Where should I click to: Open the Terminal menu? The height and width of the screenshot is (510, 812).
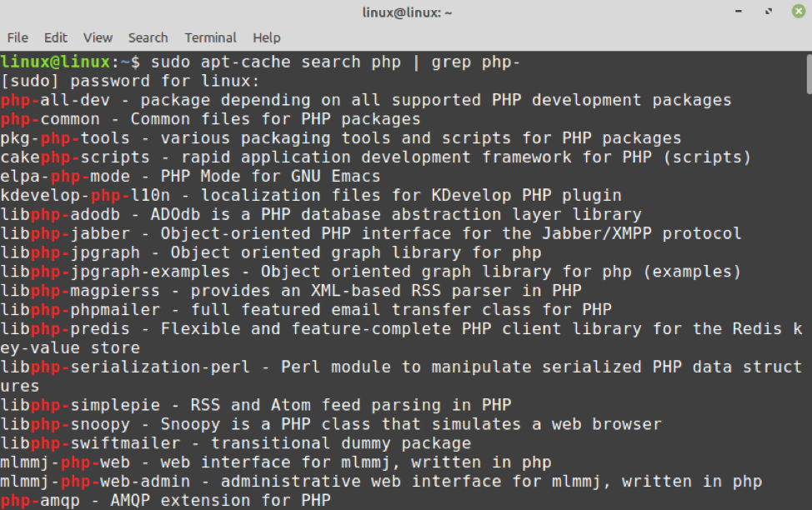click(210, 37)
